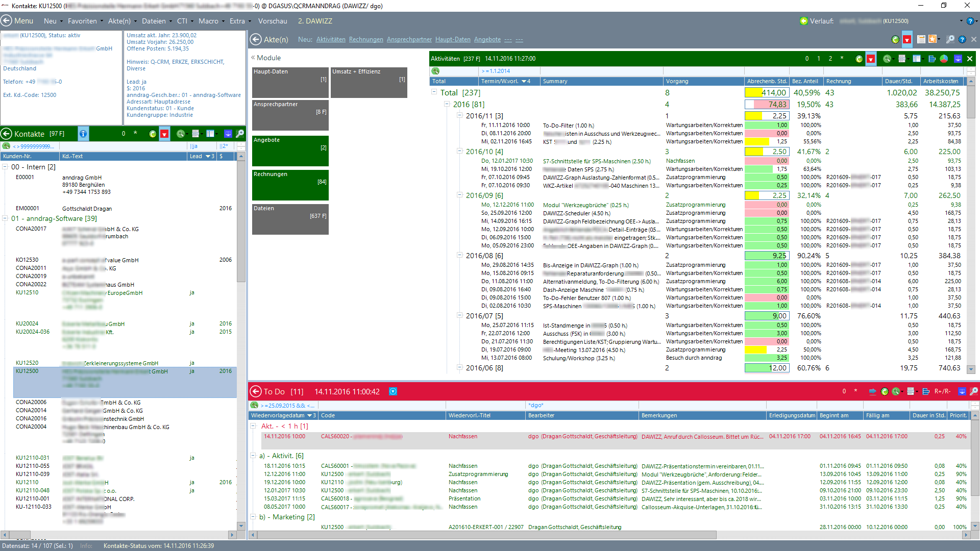Expand the 2016/06 [8] group
The image size is (980, 551).
pos(459,368)
